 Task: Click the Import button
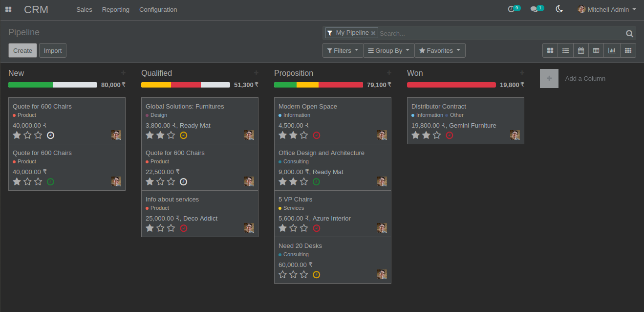tap(53, 50)
